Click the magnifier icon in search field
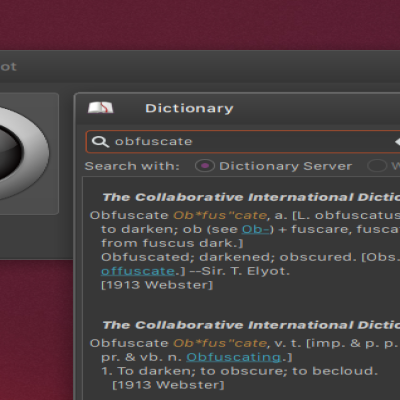 click(x=100, y=142)
